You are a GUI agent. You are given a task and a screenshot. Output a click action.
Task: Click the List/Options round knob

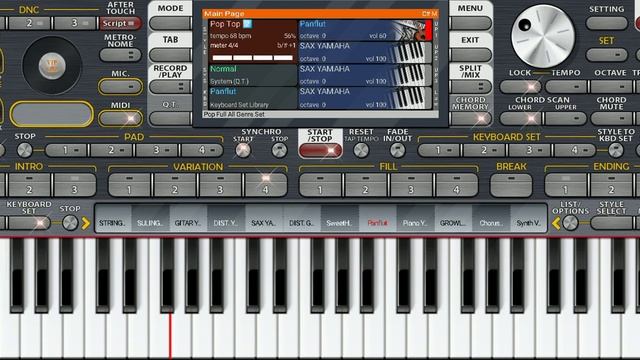(x=570, y=223)
